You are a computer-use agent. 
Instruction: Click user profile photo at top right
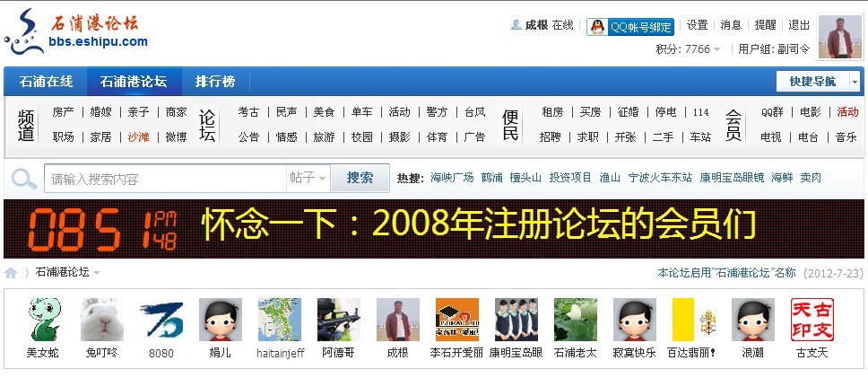[x=839, y=38]
